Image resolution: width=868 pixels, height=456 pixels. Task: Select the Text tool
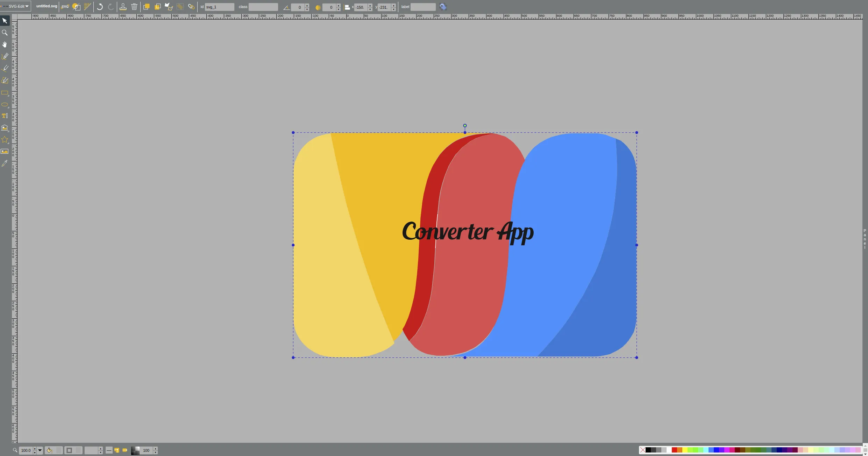tap(5, 116)
